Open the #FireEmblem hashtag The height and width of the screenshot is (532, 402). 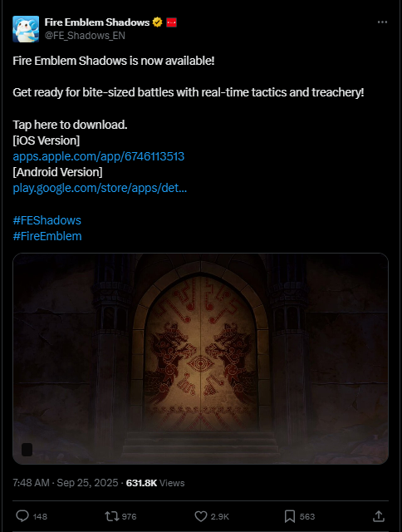pos(47,236)
